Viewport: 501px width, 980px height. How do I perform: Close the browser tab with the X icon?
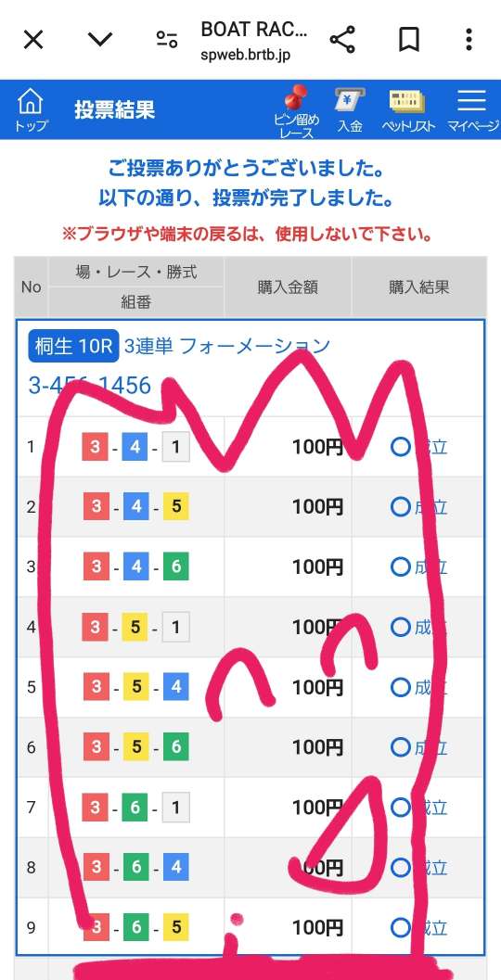(x=33, y=40)
